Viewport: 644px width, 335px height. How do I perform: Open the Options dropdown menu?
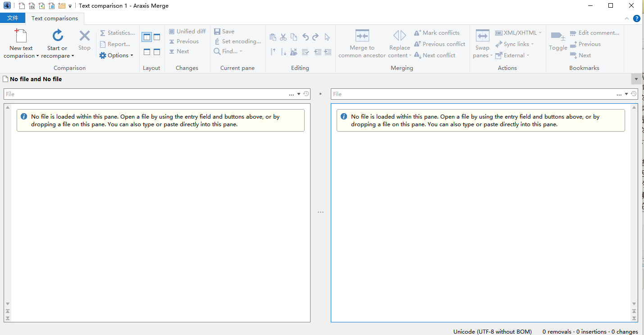click(116, 55)
